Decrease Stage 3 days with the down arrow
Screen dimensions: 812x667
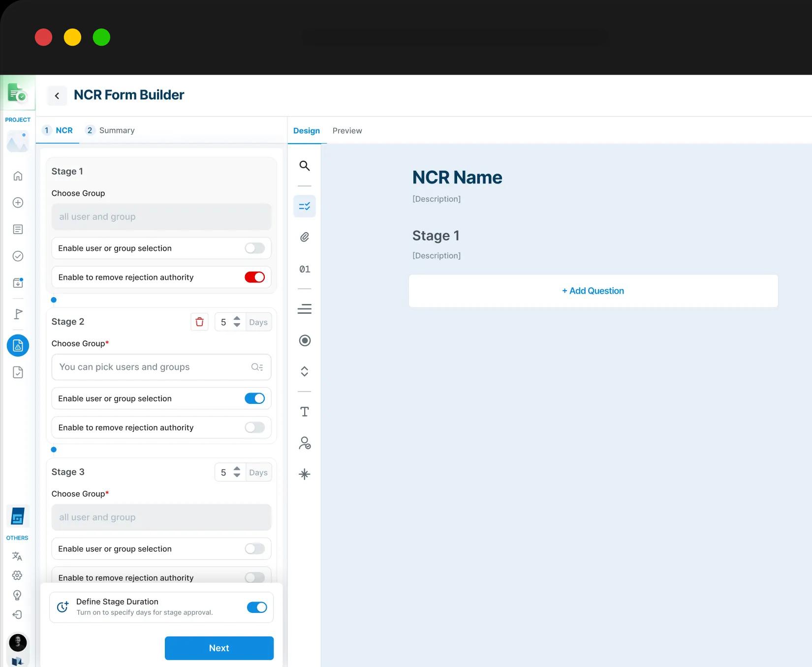pos(237,476)
